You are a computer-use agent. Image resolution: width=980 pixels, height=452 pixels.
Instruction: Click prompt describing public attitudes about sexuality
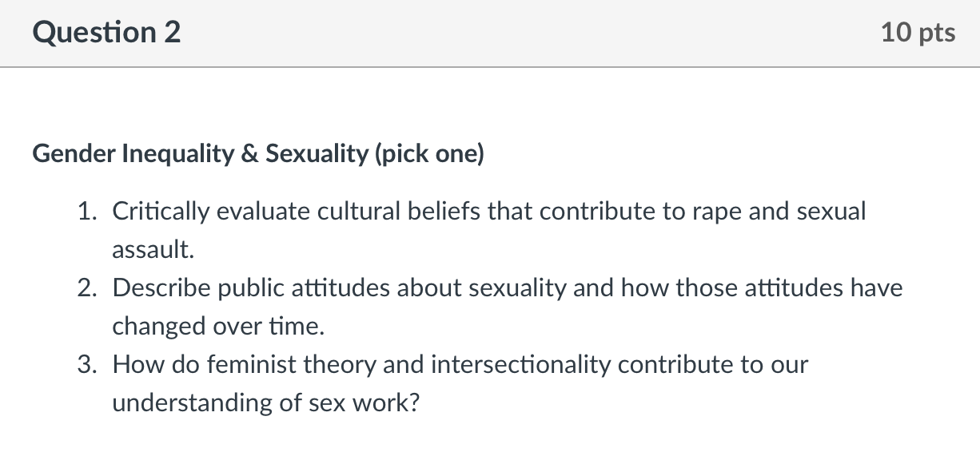click(507, 307)
